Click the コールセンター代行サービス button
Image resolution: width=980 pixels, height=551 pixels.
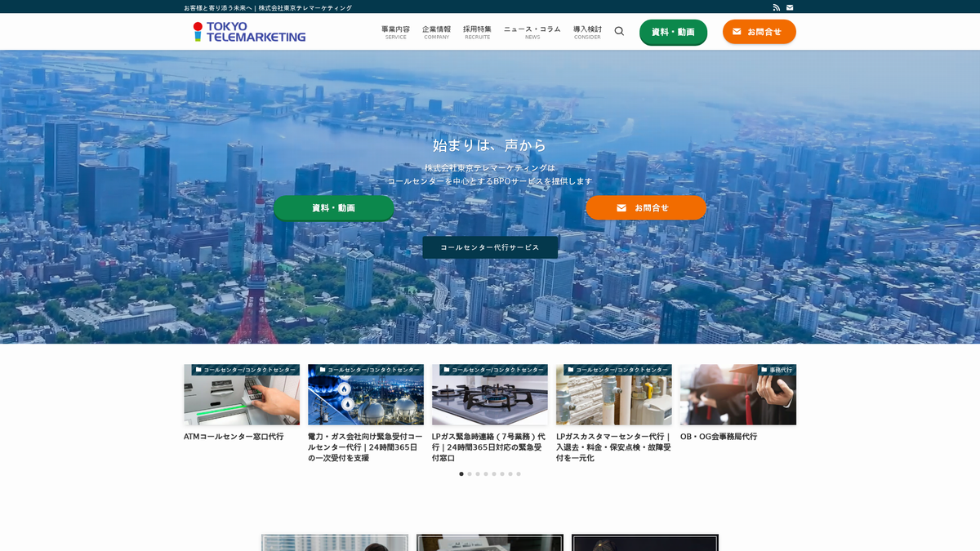pos(490,247)
